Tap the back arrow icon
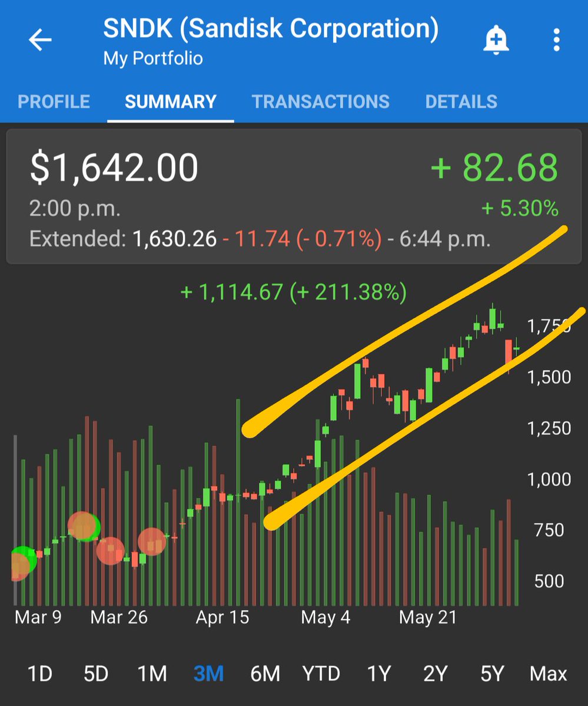 40,40
